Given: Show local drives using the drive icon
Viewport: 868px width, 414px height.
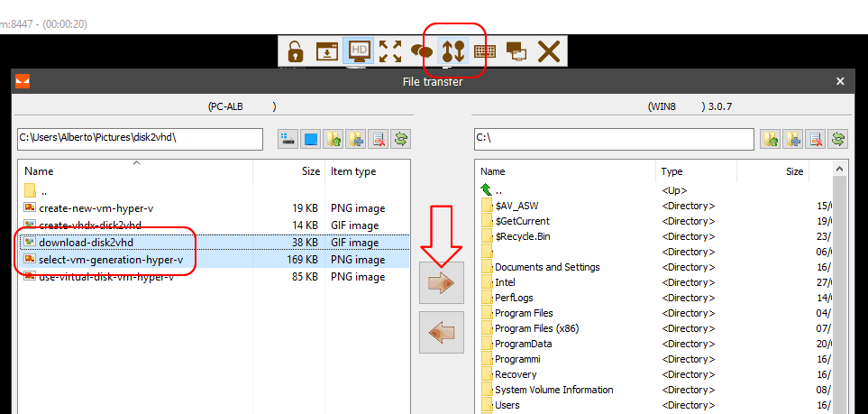Looking at the screenshot, I should 288,139.
